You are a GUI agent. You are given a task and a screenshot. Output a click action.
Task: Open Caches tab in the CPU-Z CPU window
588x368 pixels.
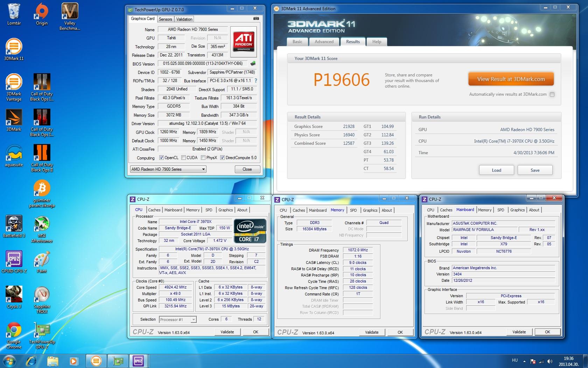coord(154,210)
